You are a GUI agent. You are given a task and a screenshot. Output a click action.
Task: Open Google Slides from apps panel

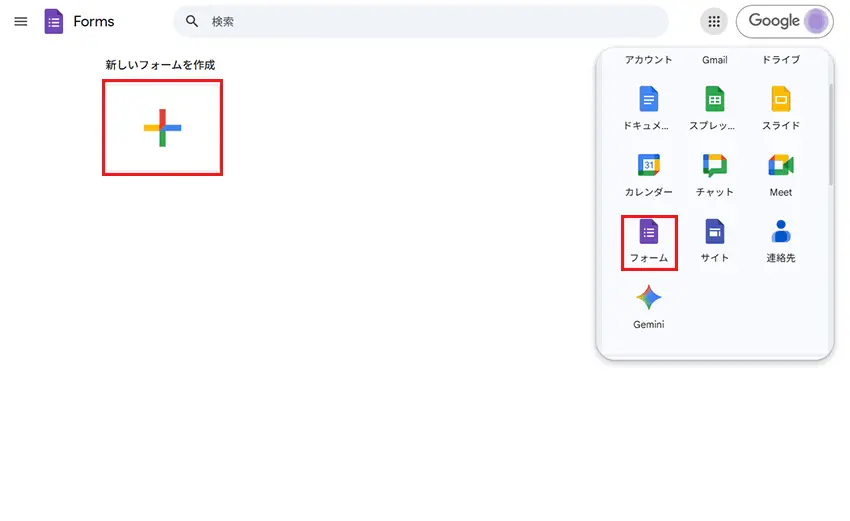(781, 106)
